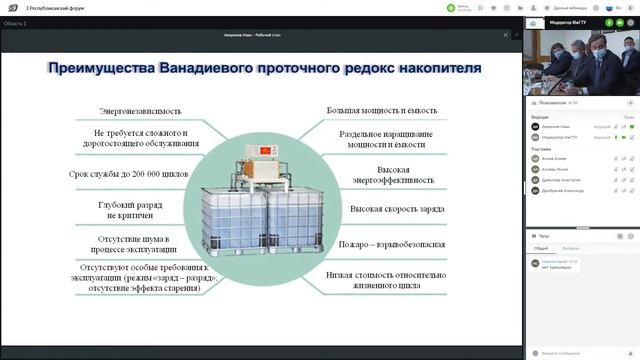Open the files folder icon in top bar

pos(520,8)
